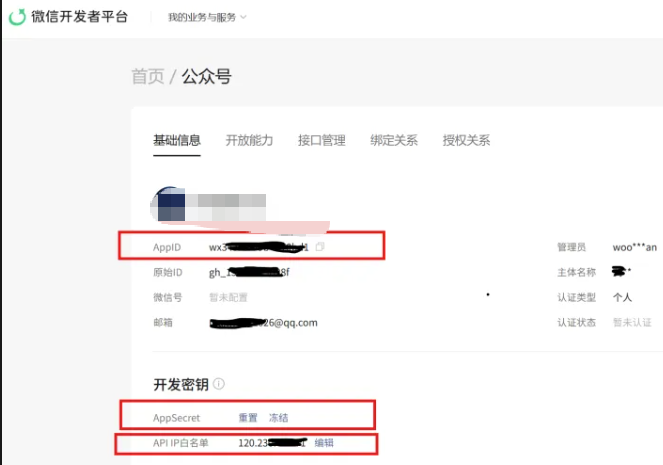The width and height of the screenshot is (663, 465).
Task: Click the API IP白名单 label
Action: click(181, 443)
